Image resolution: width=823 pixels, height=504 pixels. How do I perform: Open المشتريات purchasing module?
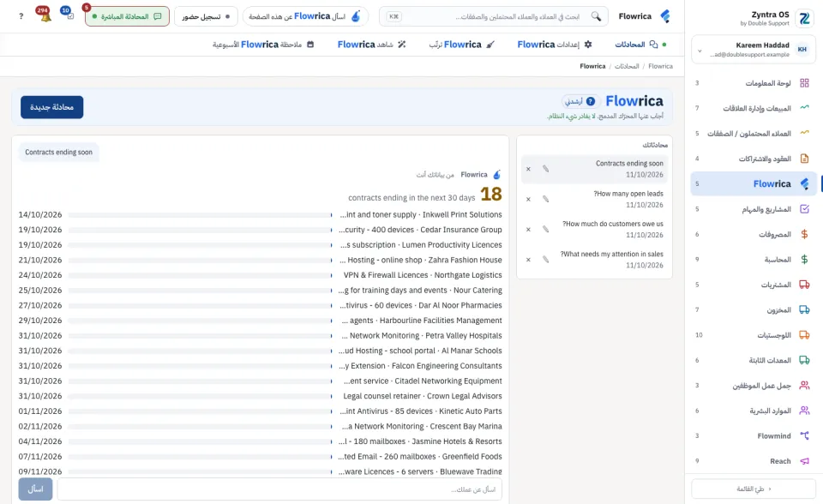(754, 285)
